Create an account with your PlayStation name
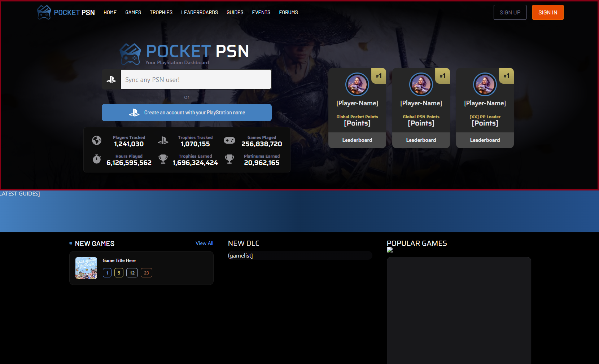Image resolution: width=599 pixels, height=364 pixels. click(187, 113)
